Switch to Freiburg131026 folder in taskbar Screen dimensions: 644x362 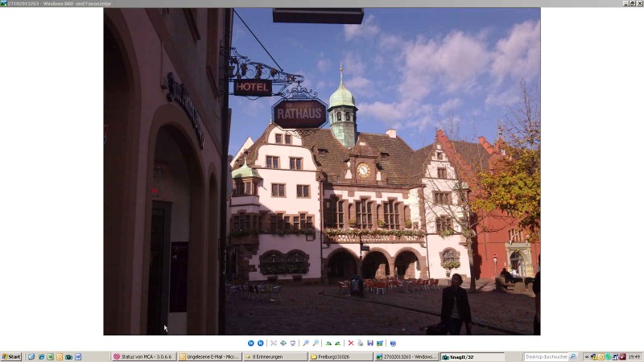tap(340, 356)
